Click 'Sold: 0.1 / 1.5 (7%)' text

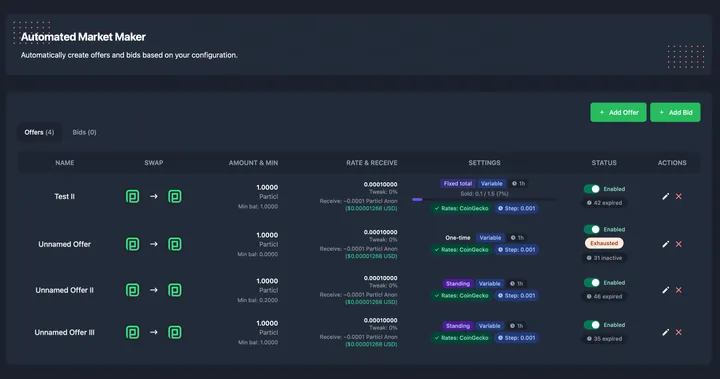[x=484, y=193]
